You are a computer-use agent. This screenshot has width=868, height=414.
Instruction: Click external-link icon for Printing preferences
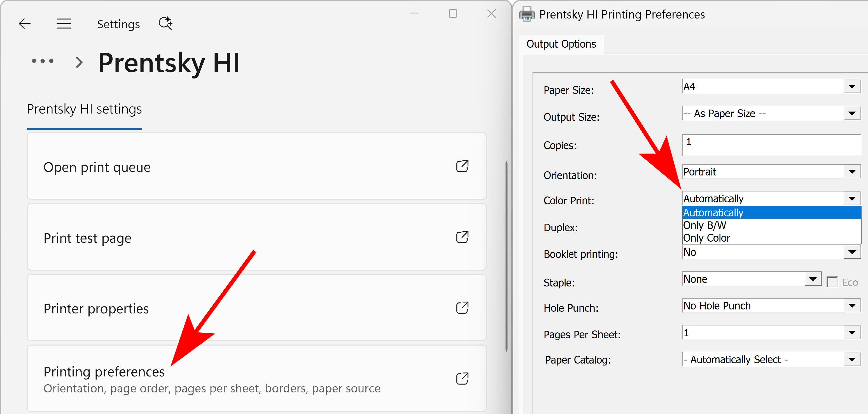462,378
